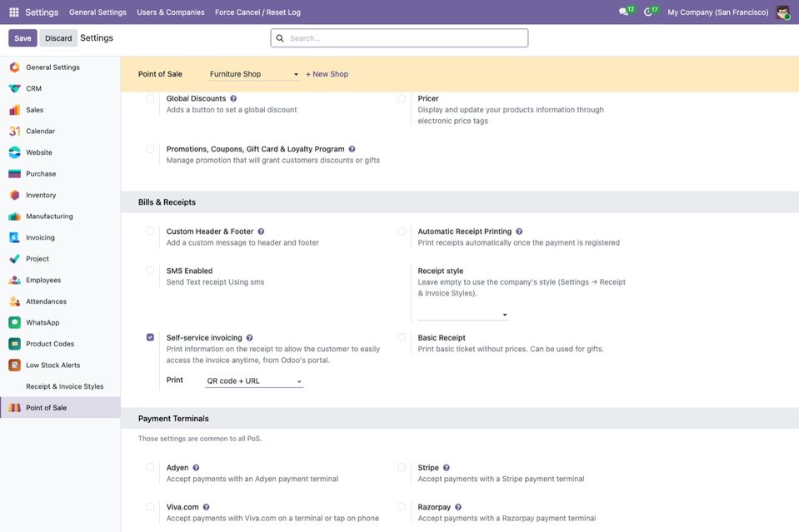Click help icon next to Global Discounts
799x532 pixels.
233,99
